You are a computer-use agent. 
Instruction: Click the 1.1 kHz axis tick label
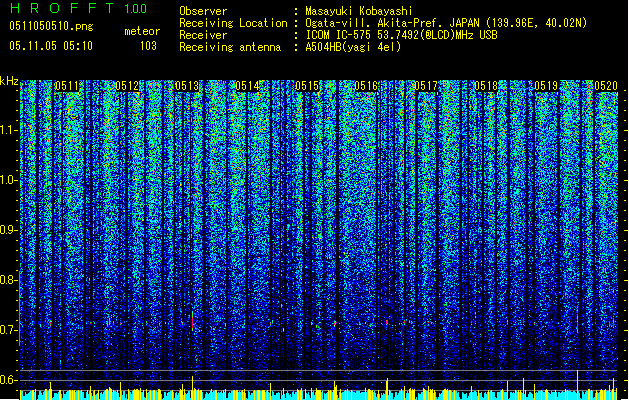tap(9, 130)
